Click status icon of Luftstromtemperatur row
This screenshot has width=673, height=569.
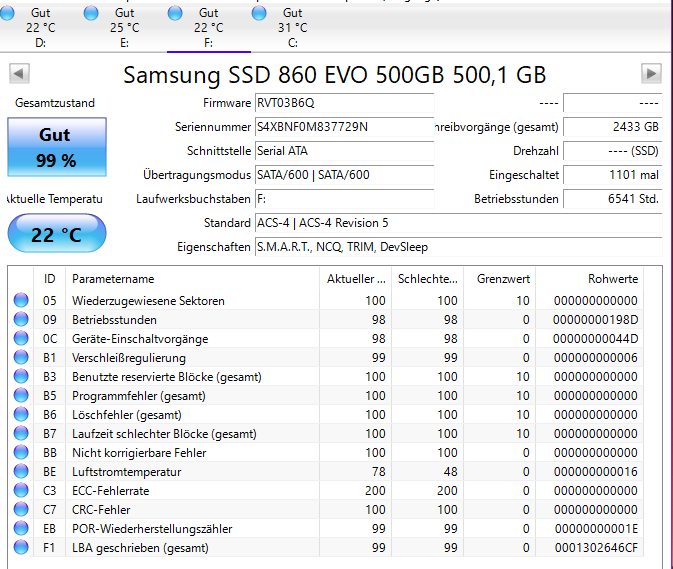tap(21, 472)
